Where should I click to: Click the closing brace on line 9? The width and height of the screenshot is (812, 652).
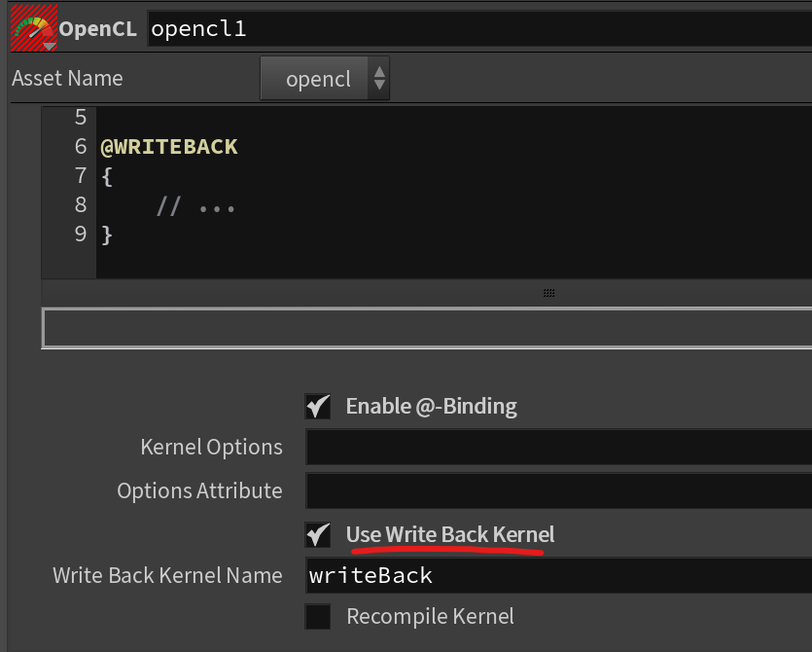click(x=107, y=235)
